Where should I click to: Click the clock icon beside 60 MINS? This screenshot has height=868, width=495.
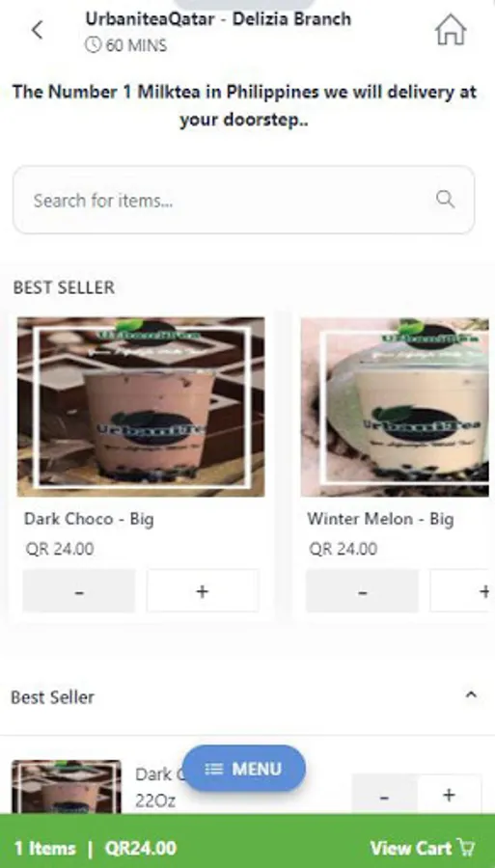tap(93, 44)
